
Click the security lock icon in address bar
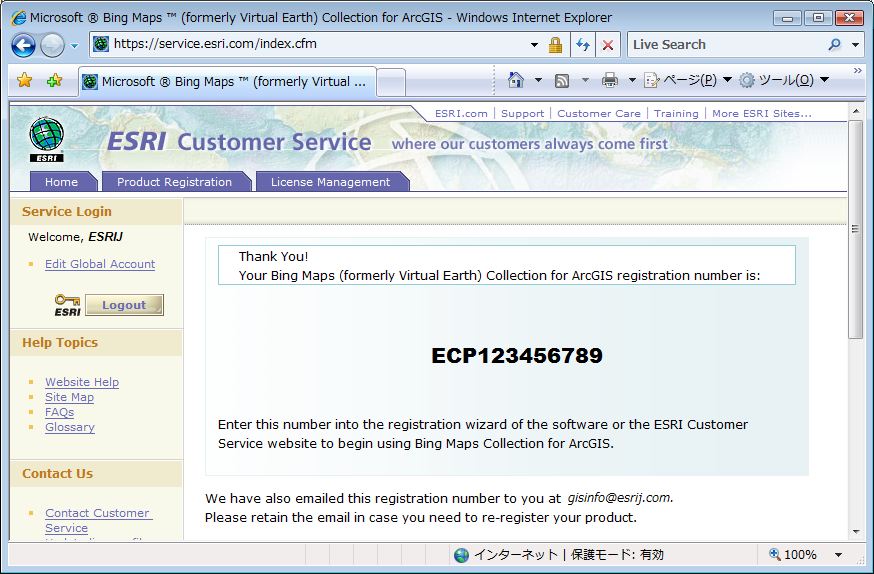[x=556, y=45]
